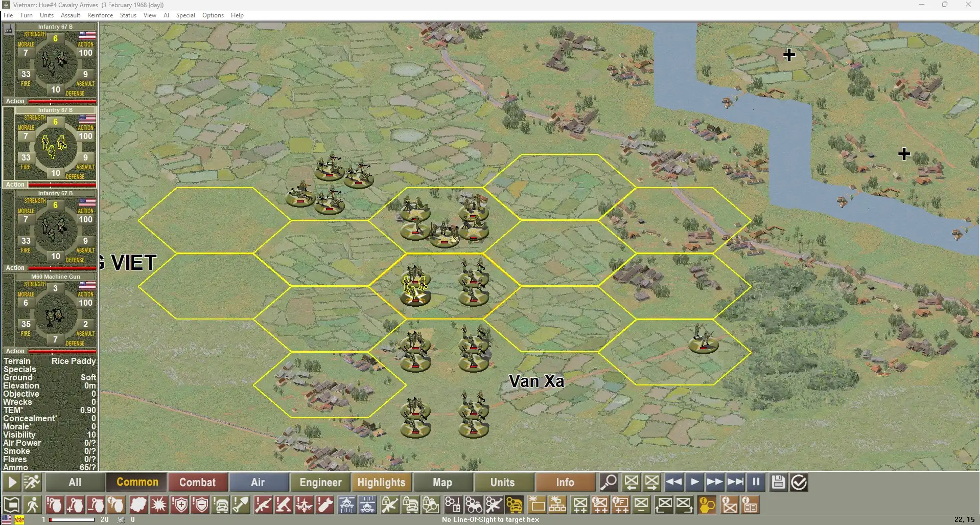Adjust the zoom level slider at bottom left
The image size is (980, 525).
point(72,519)
